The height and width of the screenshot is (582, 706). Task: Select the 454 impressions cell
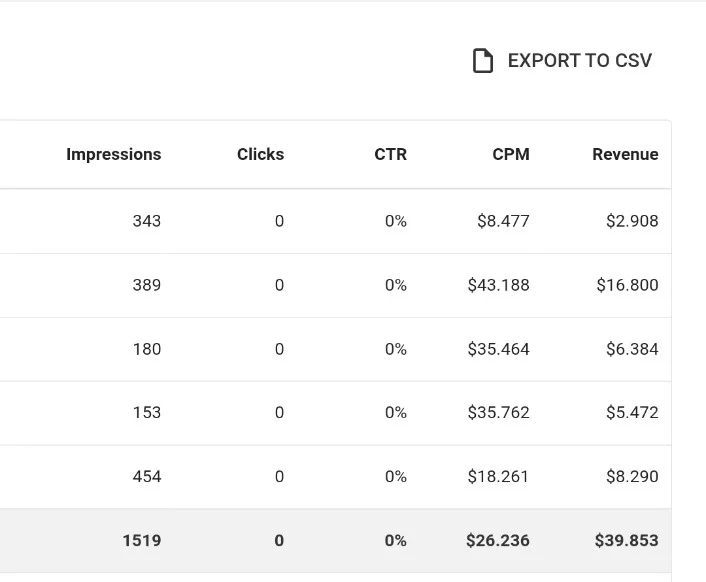click(147, 476)
